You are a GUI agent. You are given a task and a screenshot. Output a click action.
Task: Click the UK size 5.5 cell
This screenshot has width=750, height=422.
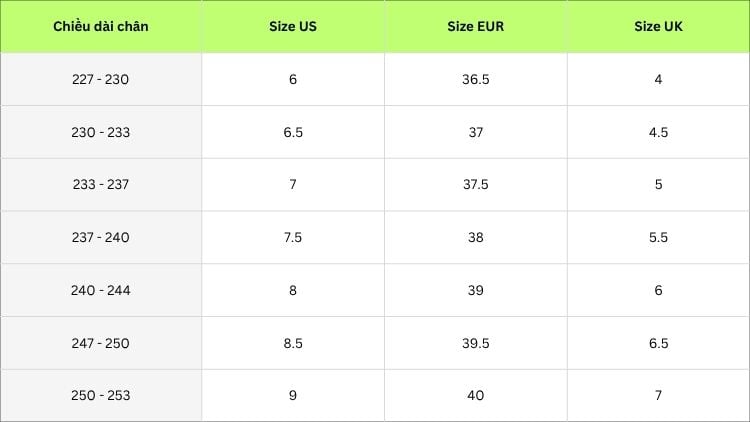click(x=658, y=237)
